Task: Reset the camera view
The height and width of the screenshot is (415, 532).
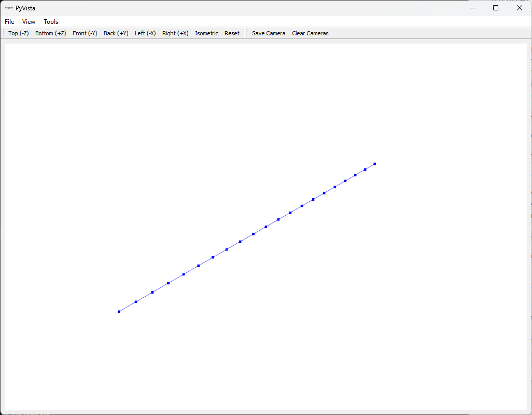Action: click(x=232, y=33)
